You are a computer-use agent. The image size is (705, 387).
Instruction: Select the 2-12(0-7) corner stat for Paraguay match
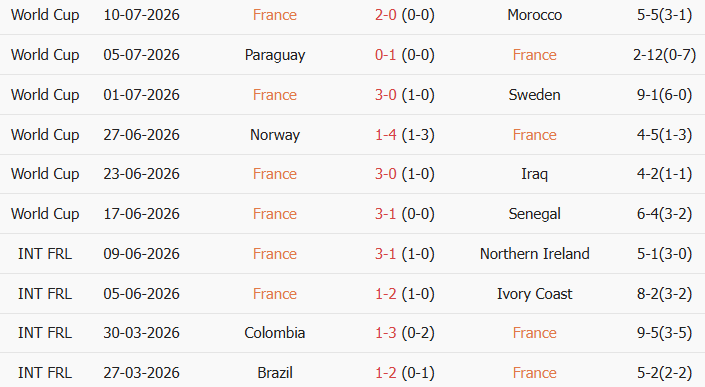[665, 55]
